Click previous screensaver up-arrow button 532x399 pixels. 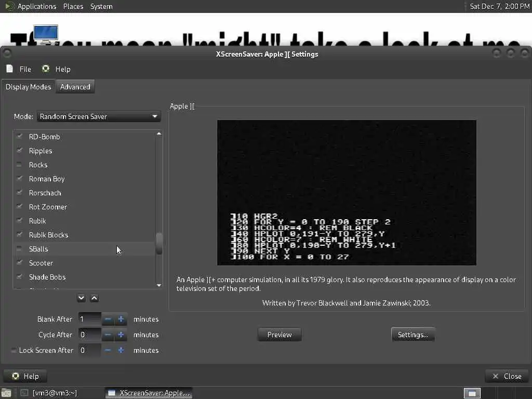tap(95, 298)
